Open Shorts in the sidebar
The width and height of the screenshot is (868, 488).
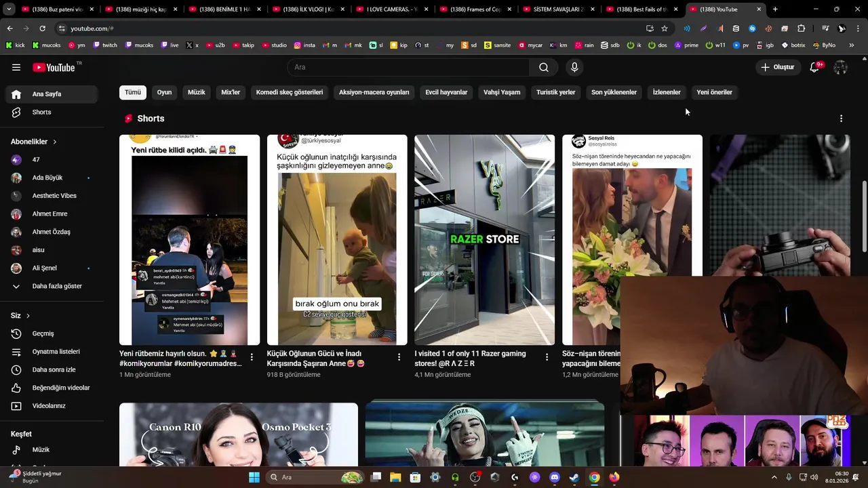pos(52,112)
